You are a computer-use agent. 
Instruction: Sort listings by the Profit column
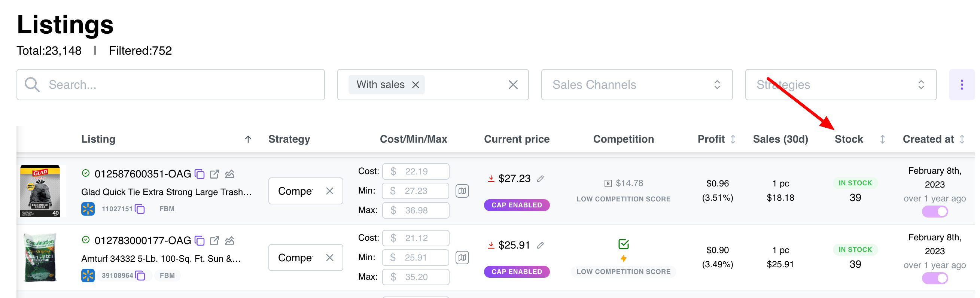tap(732, 139)
